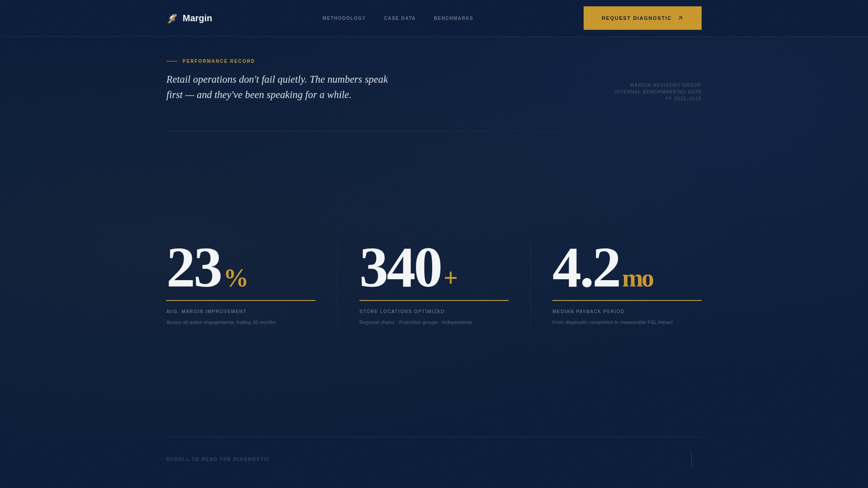Viewport: 868px width, 488px height.
Task: Click the arrow icon in Request Diagnostic
Action: coord(680,19)
